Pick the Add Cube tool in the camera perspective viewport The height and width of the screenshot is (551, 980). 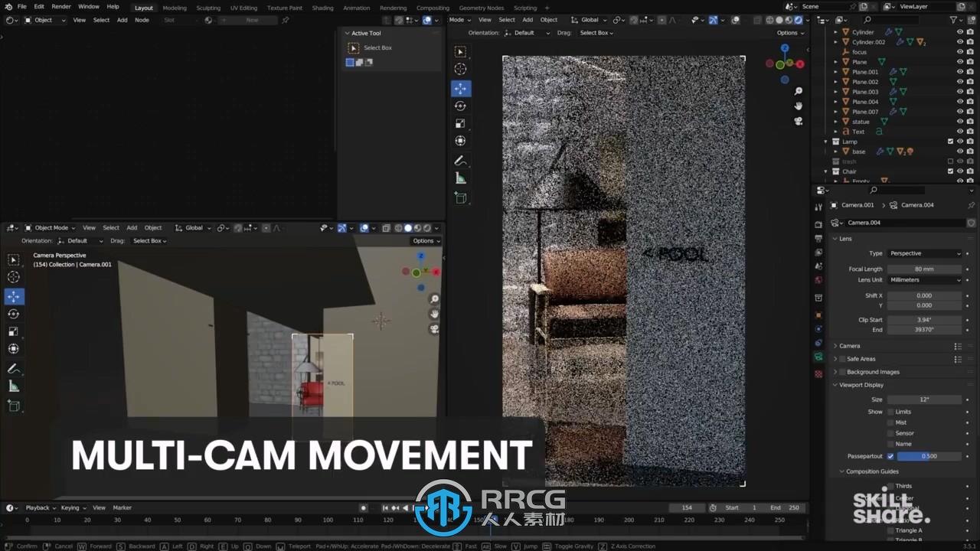click(14, 406)
